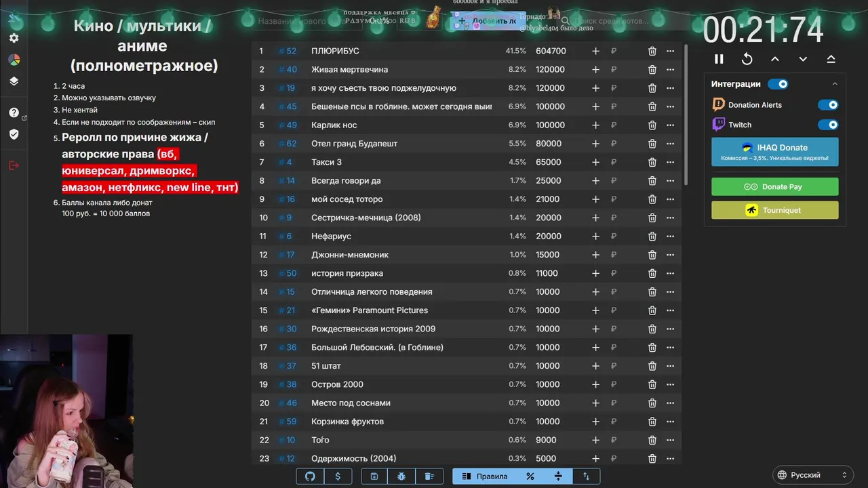Click red logout icon in sidebar

tap(14, 165)
